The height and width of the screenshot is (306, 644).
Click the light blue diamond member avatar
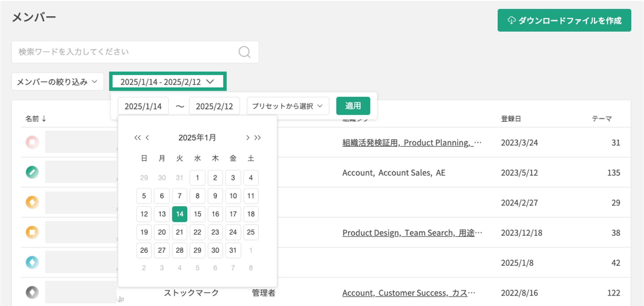click(x=32, y=262)
